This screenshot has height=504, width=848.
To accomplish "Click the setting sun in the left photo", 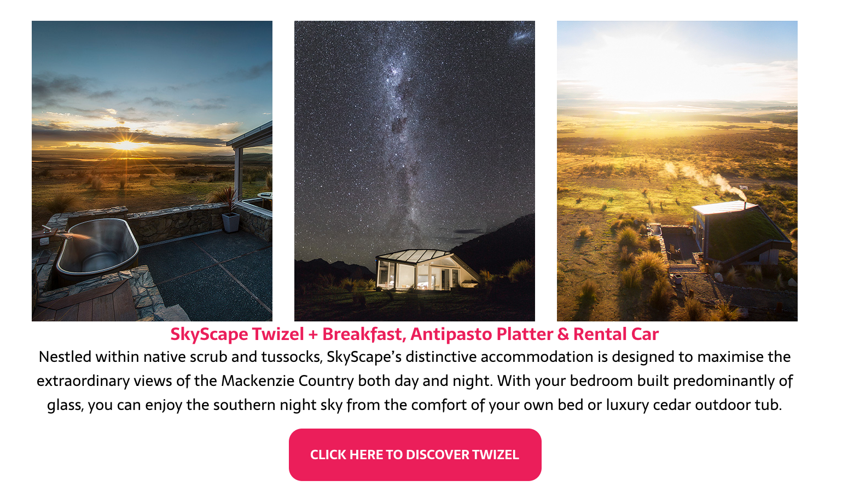I will tap(126, 145).
